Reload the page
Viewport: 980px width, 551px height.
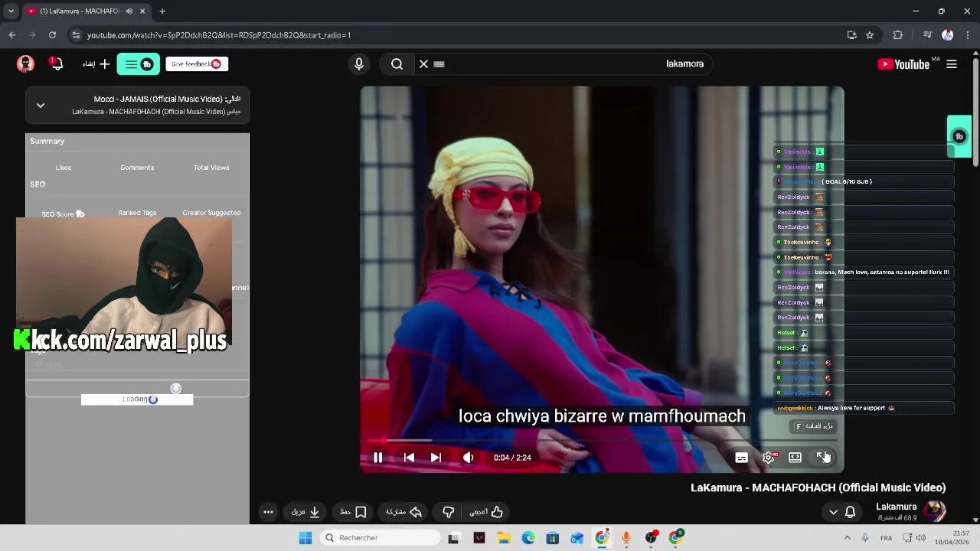coord(52,35)
